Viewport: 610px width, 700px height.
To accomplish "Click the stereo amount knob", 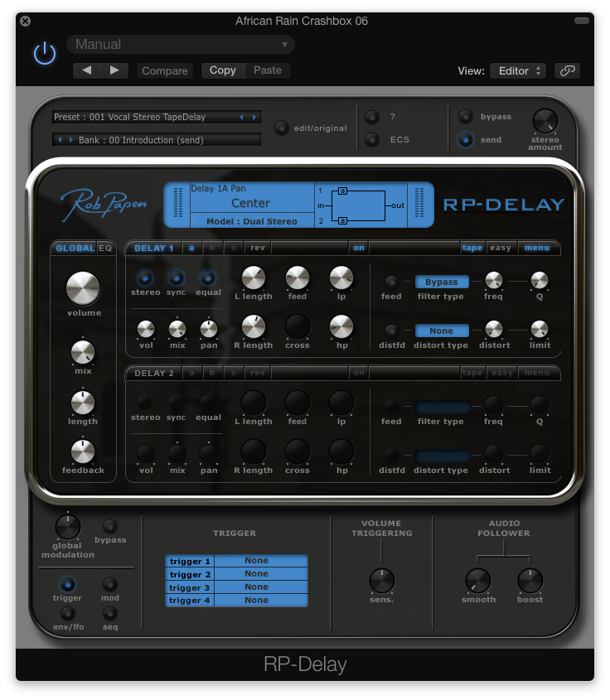I will click(545, 121).
